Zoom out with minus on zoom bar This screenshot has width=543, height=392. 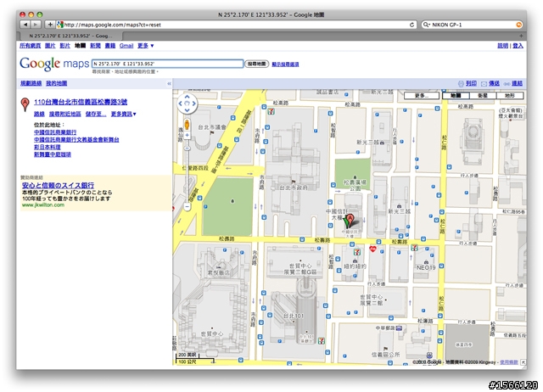(x=187, y=207)
